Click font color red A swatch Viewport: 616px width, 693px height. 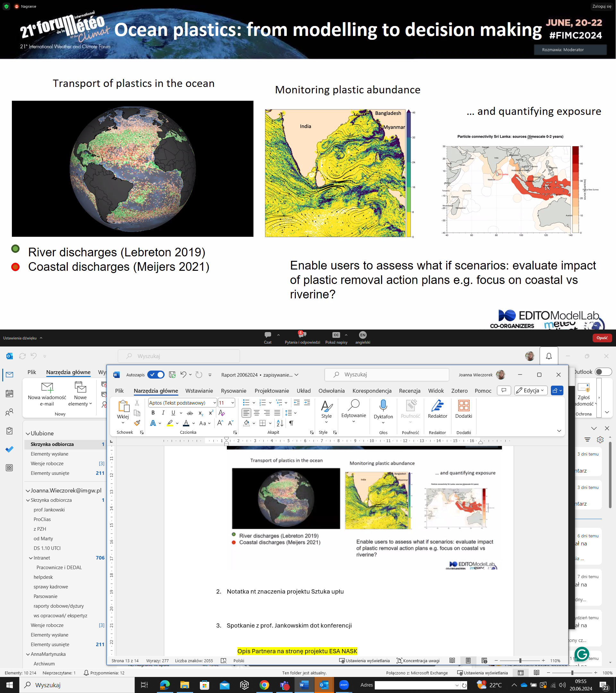point(186,423)
